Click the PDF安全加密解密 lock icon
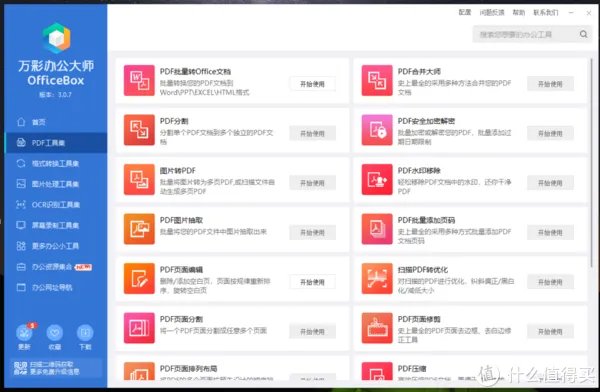 377,130
